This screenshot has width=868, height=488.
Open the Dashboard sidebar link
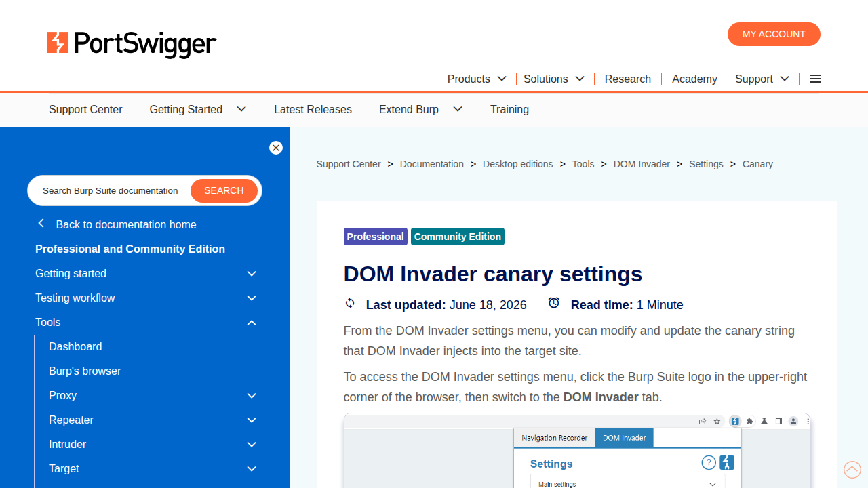pos(75,346)
